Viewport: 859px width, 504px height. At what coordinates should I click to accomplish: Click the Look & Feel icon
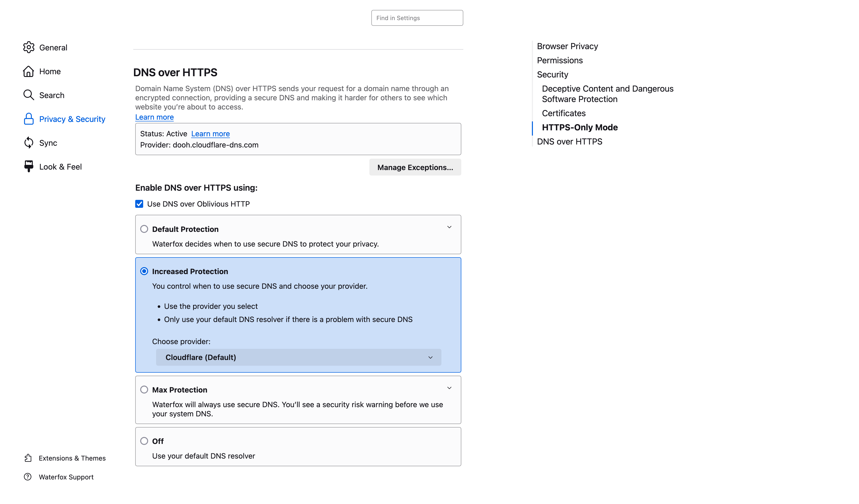(28, 166)
